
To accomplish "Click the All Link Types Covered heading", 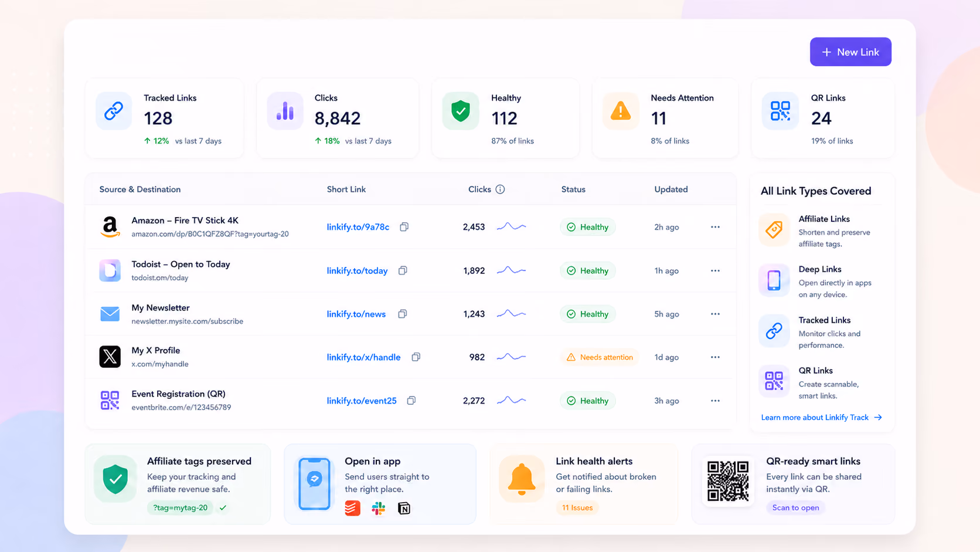I will [816, 191].
